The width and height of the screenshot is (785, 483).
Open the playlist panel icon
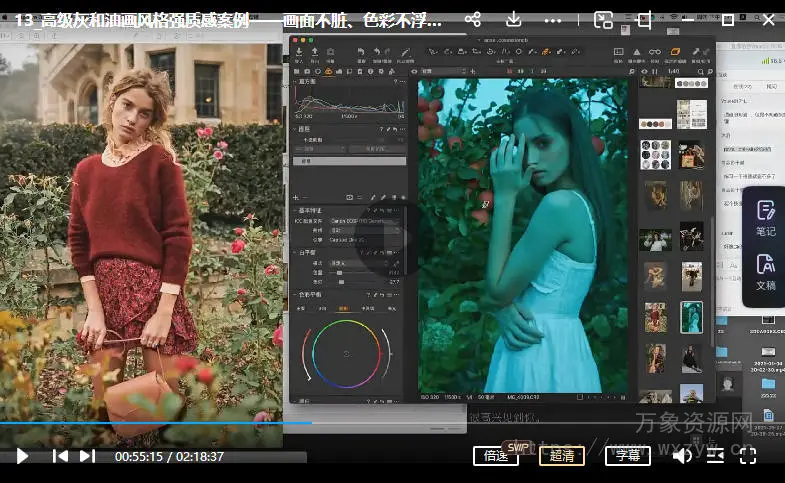(715, 456)
